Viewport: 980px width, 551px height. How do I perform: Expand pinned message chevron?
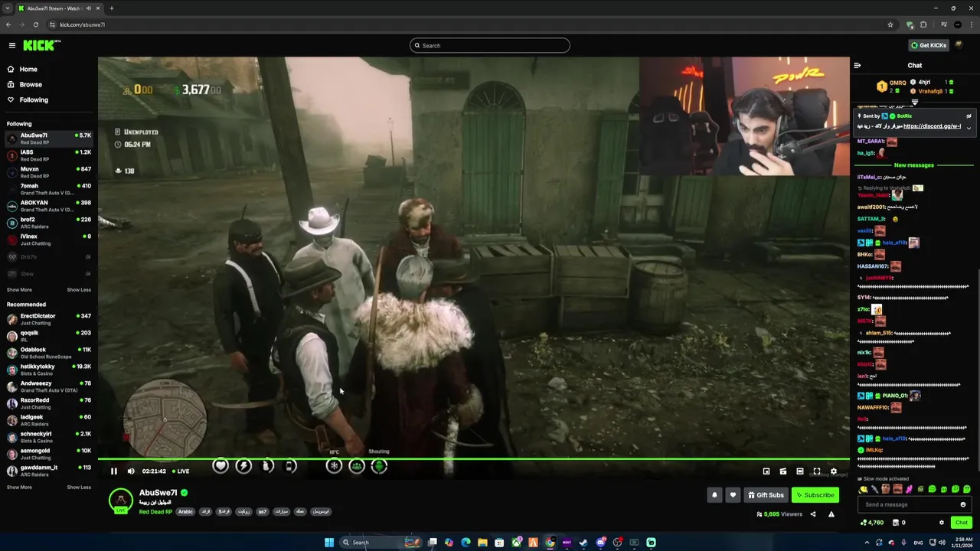coord(969,128)
